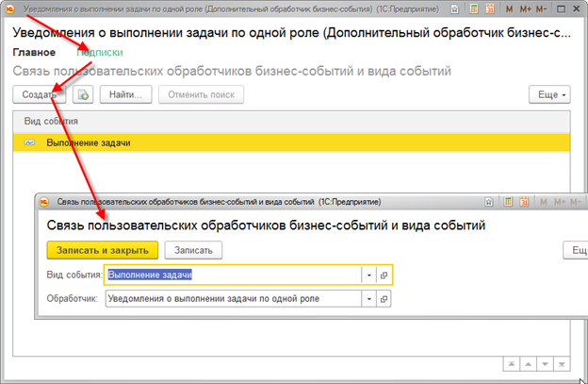Viewport: 588px width, 384px height.
Task: Open the Еще menu in the main window
Action: pyautogui.click(x=551, y=95)
